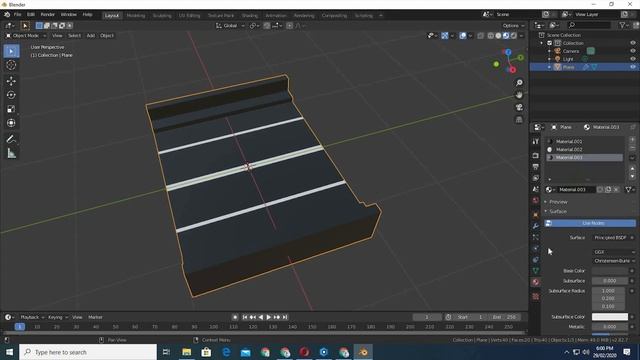Activate the Transform tool

tap(11, 122)
